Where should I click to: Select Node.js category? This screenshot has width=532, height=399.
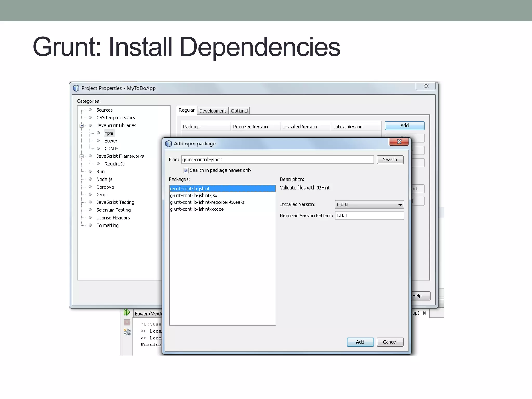(x=104, y=179)
